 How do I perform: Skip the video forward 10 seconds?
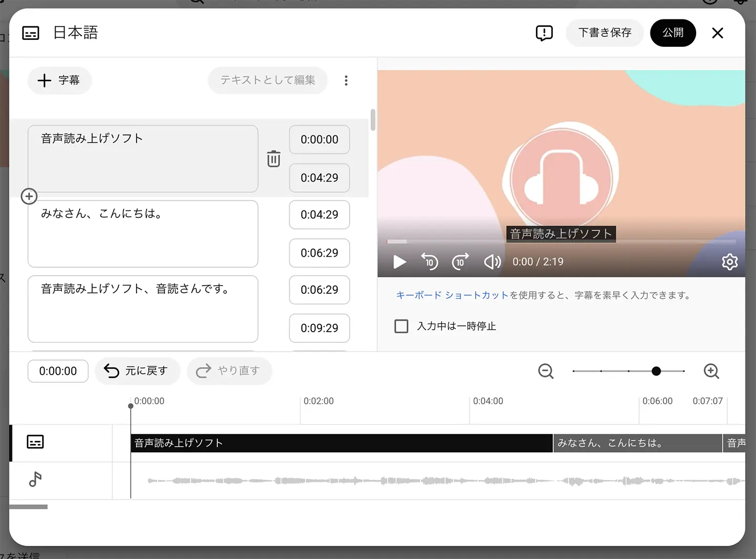460,262
